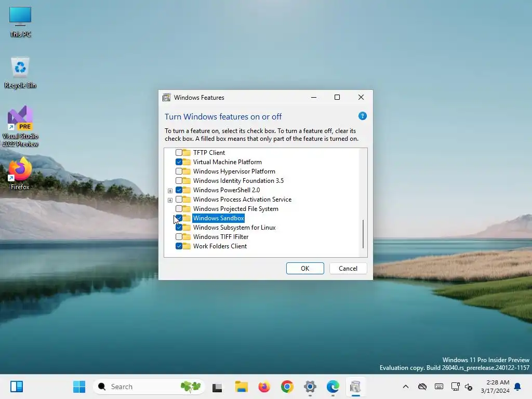Launch File Explorer from the taskbar

(x=241, y=387)
